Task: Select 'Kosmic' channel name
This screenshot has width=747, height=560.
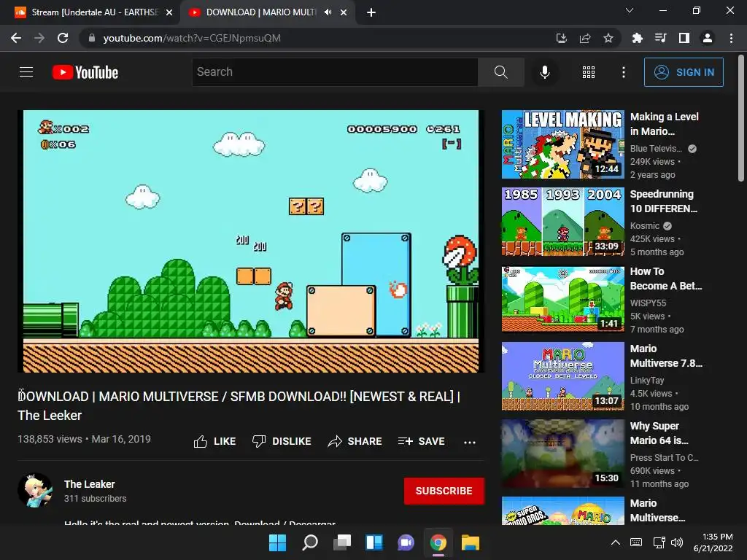Action: click(645, 226)
